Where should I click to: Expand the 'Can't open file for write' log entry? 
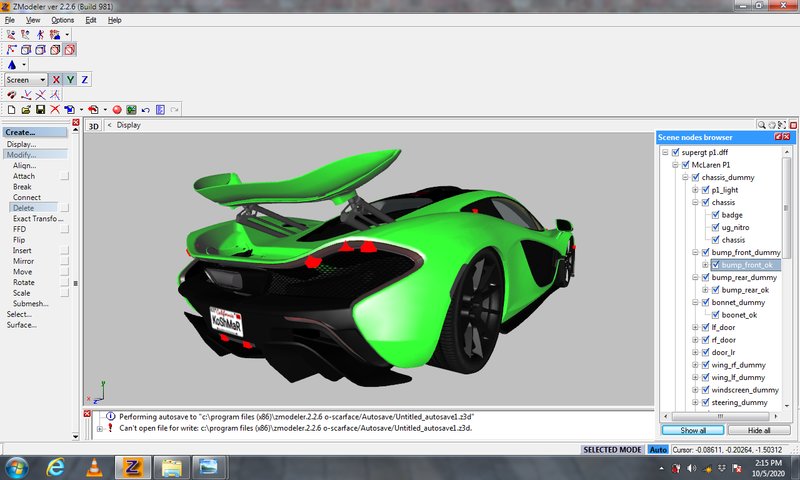(99, 428)
